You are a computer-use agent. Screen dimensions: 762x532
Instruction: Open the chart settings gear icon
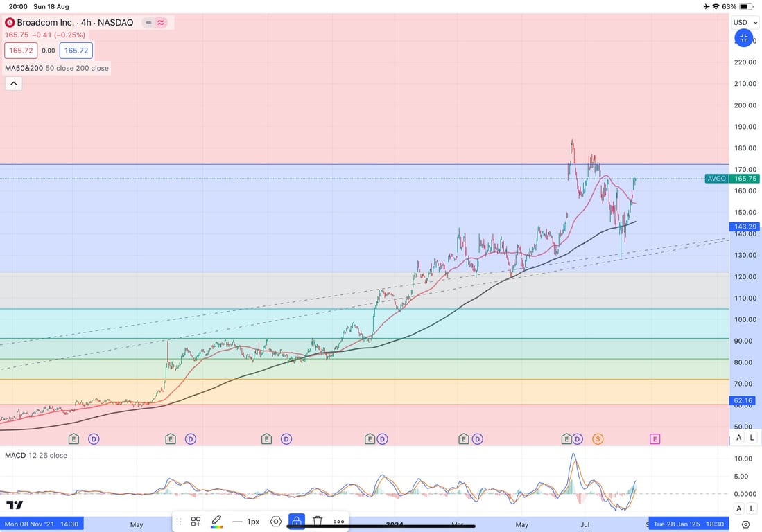746,524
